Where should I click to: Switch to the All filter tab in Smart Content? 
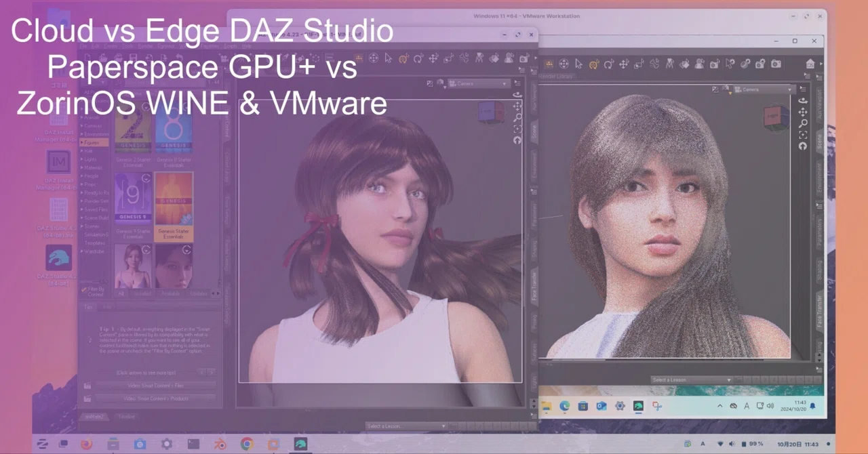pyautogui.click(x=121, y=293)
